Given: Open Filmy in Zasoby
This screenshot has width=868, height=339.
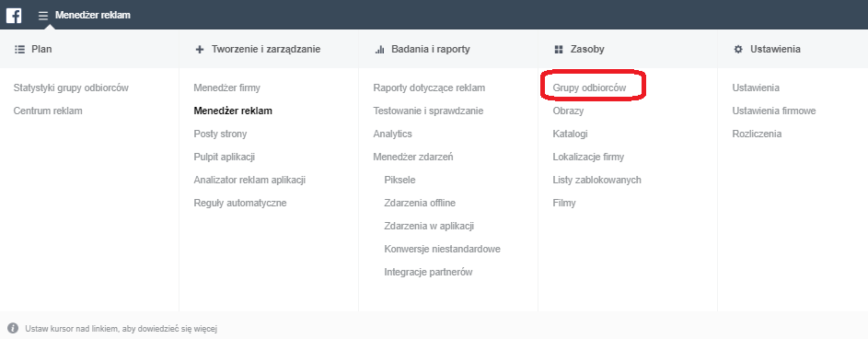Looking at the screenshot, I should [564, 203].
